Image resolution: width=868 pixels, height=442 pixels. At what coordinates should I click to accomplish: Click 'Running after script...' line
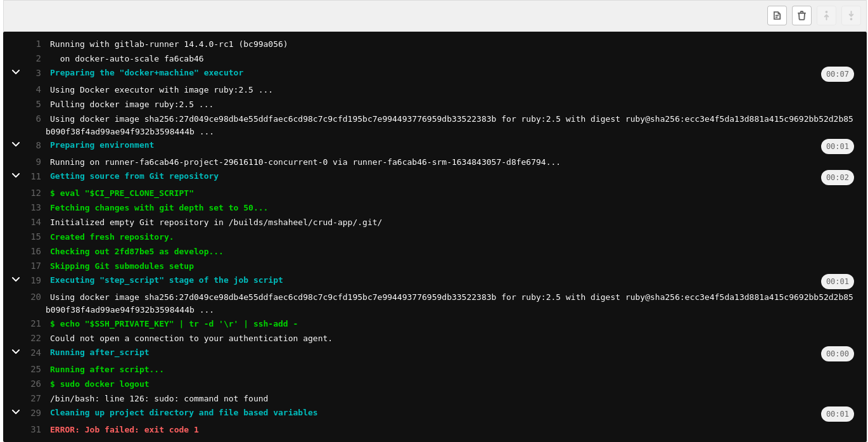pyautogui.click(x=107, y=370)
